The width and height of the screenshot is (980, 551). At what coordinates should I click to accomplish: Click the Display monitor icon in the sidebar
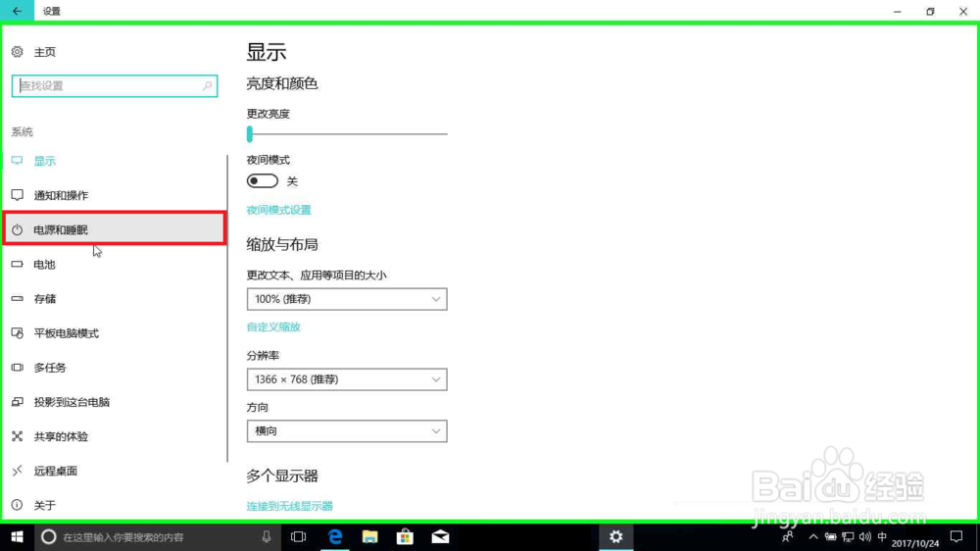pyautogui.click(x=18, y=161)
